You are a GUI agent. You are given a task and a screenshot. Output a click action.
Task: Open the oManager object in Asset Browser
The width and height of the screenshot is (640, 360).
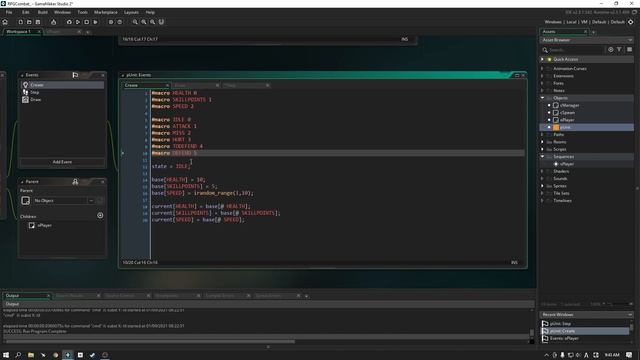tap(569, 105)
